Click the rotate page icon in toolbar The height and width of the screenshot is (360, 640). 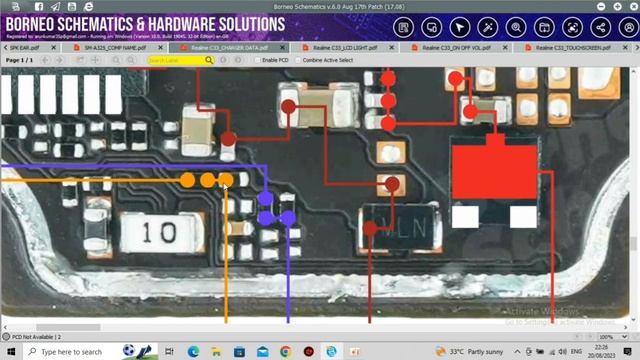80,60
